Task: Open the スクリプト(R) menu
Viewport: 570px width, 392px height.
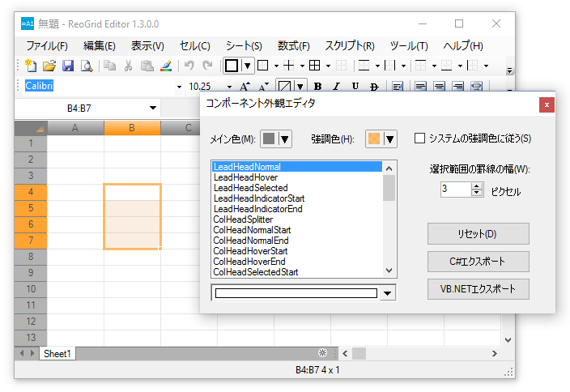Action: [349, 45]
